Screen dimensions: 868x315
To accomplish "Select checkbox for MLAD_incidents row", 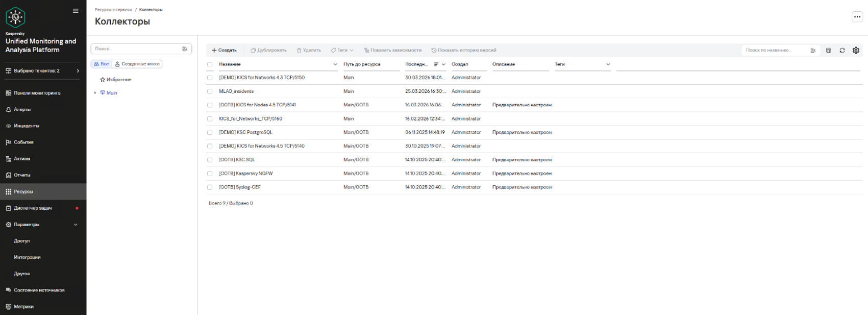I will click(x=210, y=91).
